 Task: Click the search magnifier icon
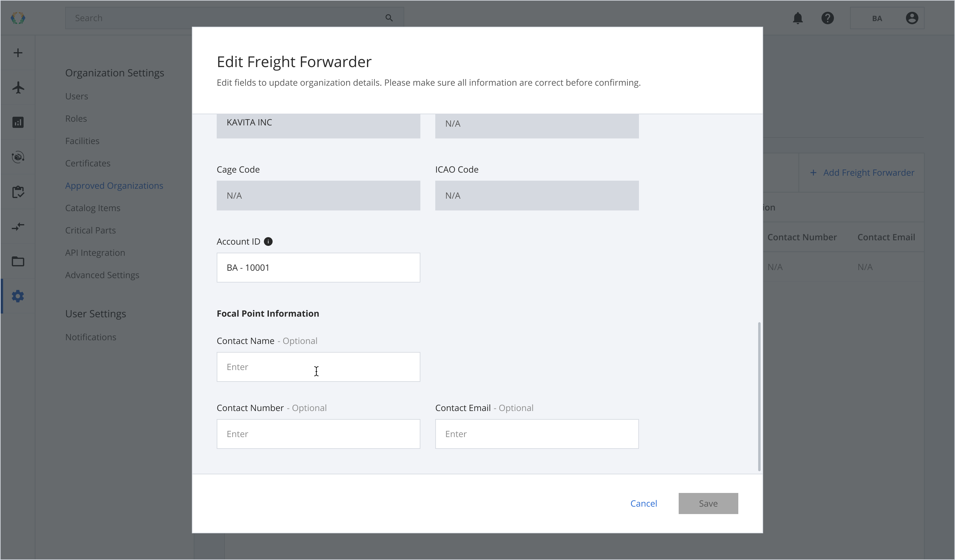point(389,18)
